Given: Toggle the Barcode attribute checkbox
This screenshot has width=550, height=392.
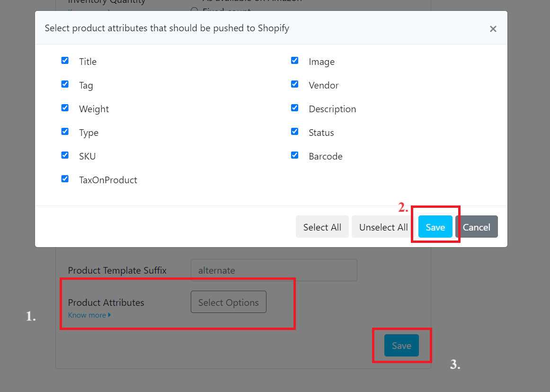Looking at the screenshot, I should tap(294, 155).
